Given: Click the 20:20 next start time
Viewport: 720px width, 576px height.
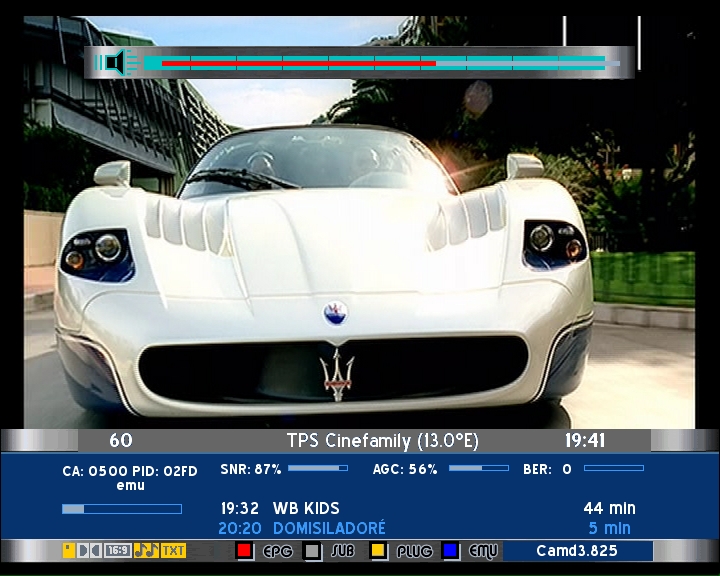Looking at the screenshot, I should pyautogui.click(x=240, y=528).
